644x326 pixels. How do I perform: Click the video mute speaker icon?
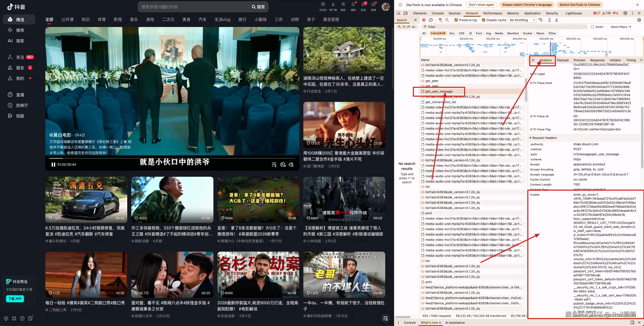point(291,165)
